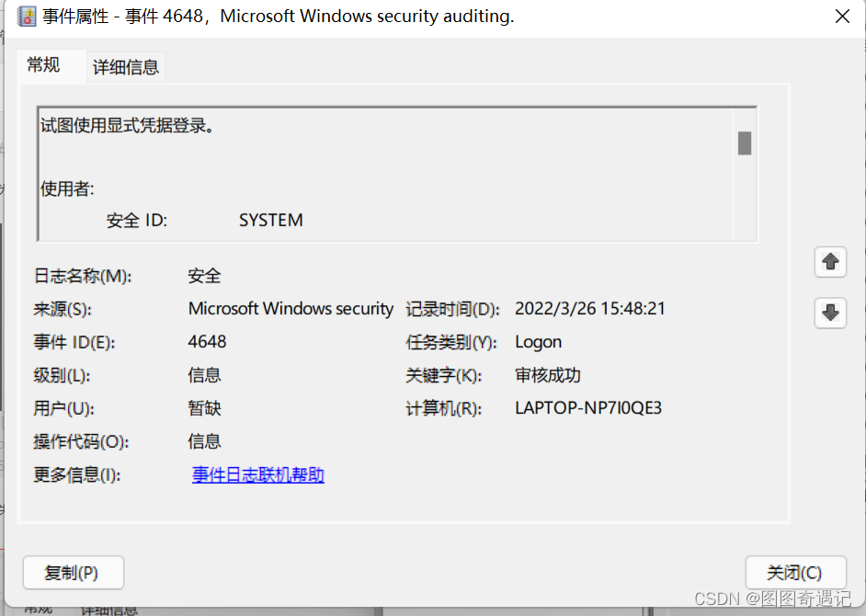Close the event properties dialog with X
This screenshot has width=866, height=616.
[x=841, y=17]
